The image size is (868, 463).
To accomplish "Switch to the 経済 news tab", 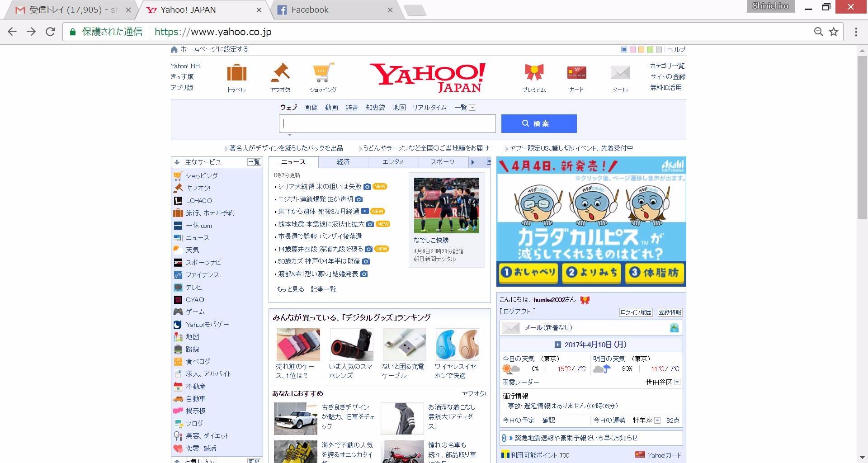I will coord(343,162).
